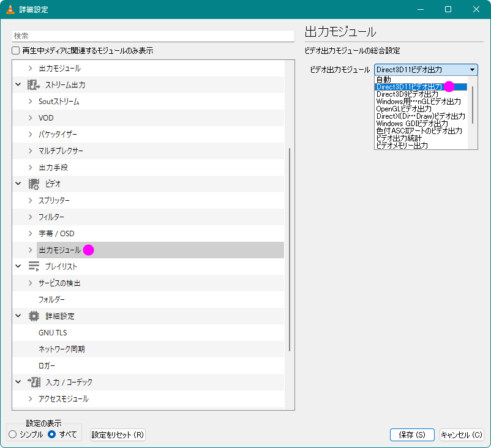This screenshot has height=448, width=491.
Task: Choose ビデオメモリー出力 from the list
Action: [x=421, y=146]
